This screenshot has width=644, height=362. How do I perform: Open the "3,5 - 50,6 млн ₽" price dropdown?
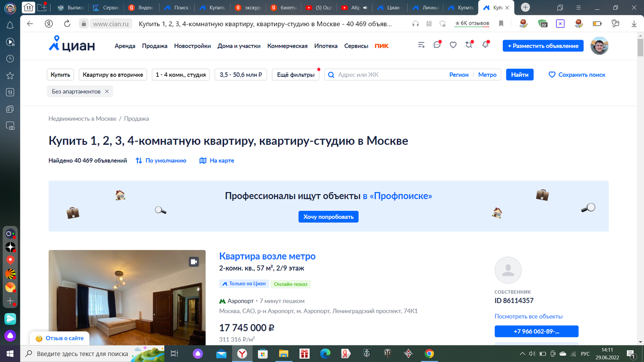(x=240, y=75)
